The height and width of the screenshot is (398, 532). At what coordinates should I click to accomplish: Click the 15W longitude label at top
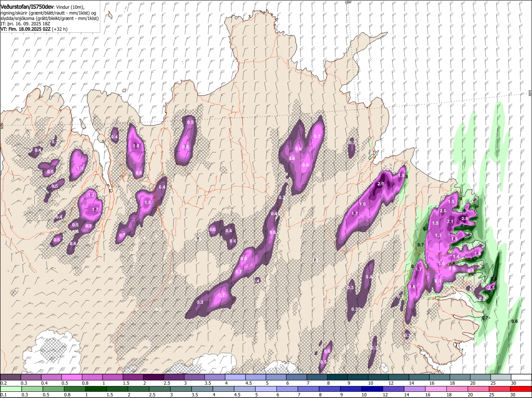tap(348, 2)
